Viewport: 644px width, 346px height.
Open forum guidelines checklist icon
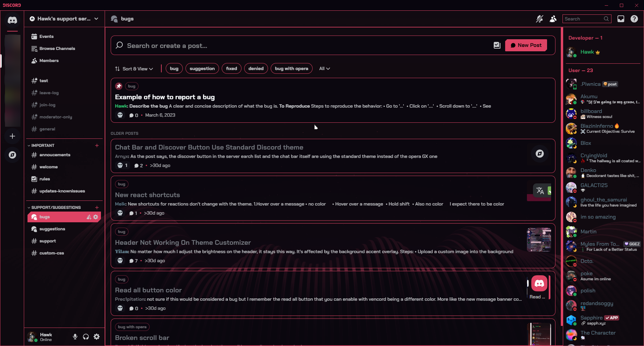point(497,45)
